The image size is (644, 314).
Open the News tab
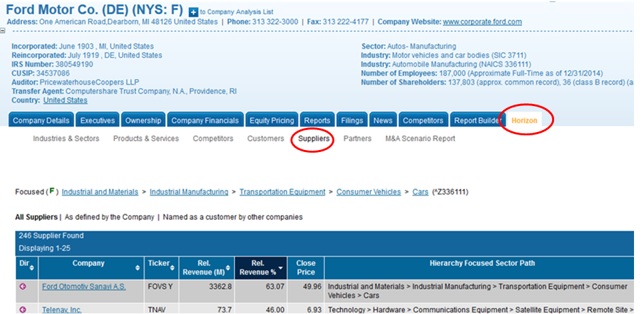(x=383, y=121)
